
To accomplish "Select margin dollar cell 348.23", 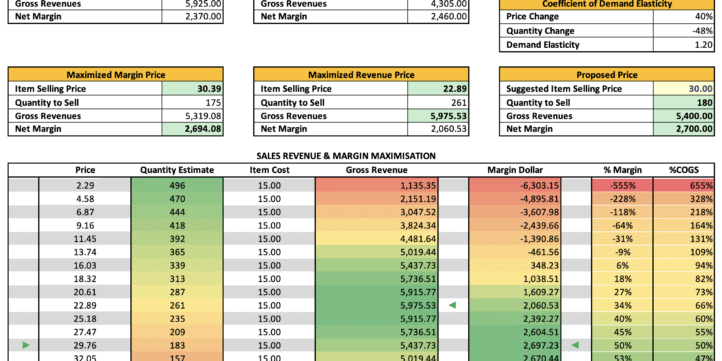I will [515, 265].
